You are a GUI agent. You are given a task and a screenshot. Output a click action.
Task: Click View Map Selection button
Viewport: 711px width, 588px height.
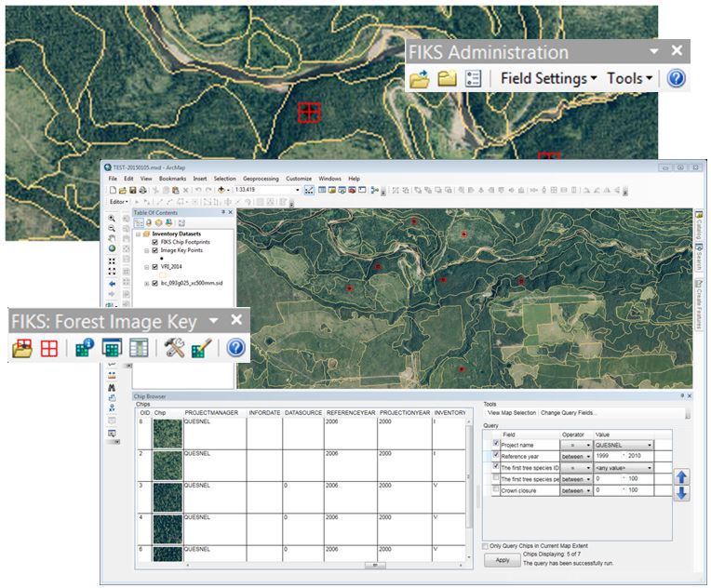coord(512,413)
